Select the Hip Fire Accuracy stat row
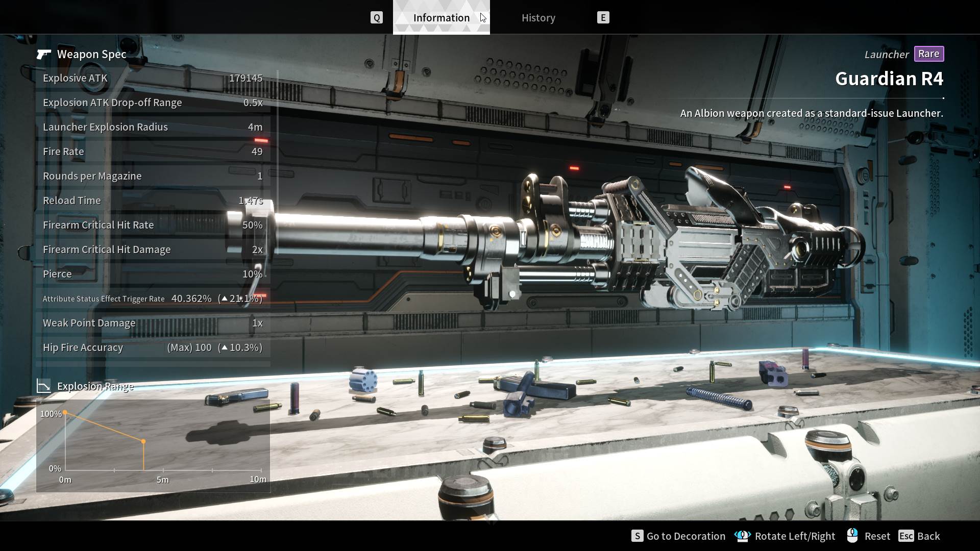Screen dimensions: 980x551 [153, 347]
